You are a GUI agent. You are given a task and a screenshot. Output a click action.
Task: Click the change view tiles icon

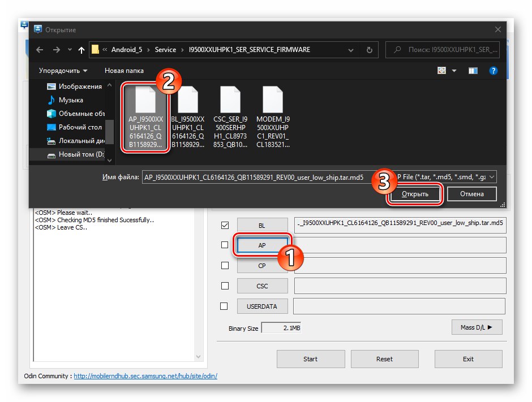pyautogui.click(x=441, y=70)
